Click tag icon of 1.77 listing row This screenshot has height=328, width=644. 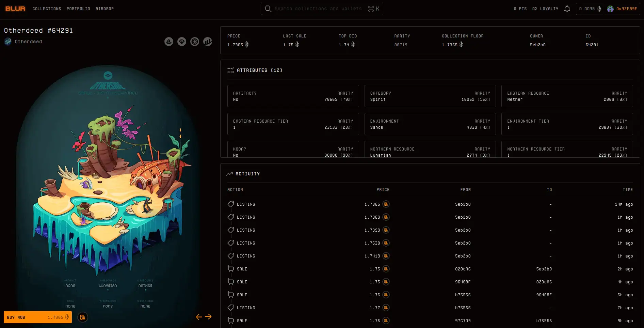pyautogui.click(x=231, y=308)
